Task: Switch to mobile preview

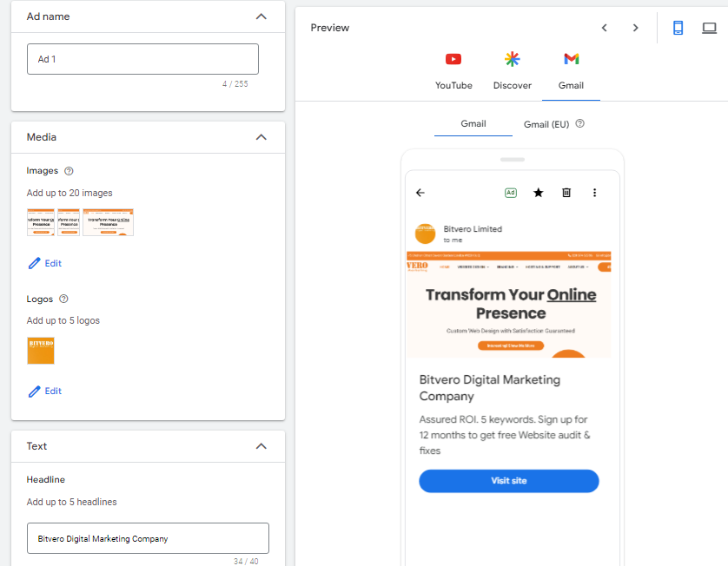Action: (678, 28)
